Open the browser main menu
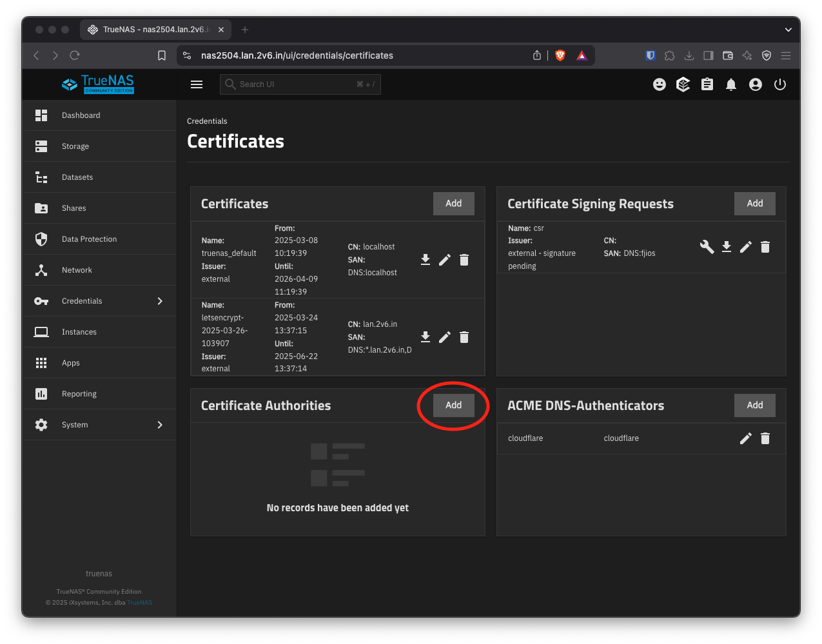Image resolution: width=822 pixels, height=644 pixels. coord(786,55)
